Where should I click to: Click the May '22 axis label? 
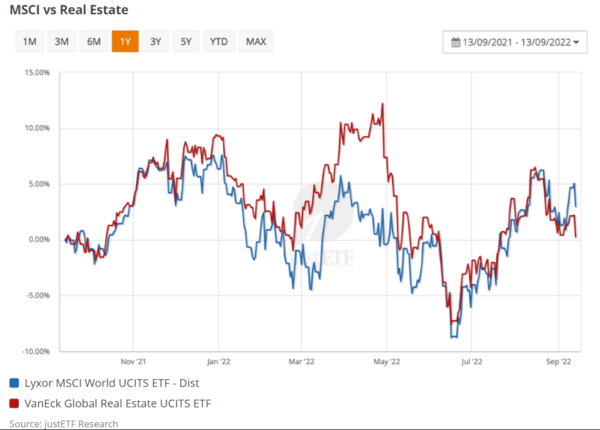386,362
